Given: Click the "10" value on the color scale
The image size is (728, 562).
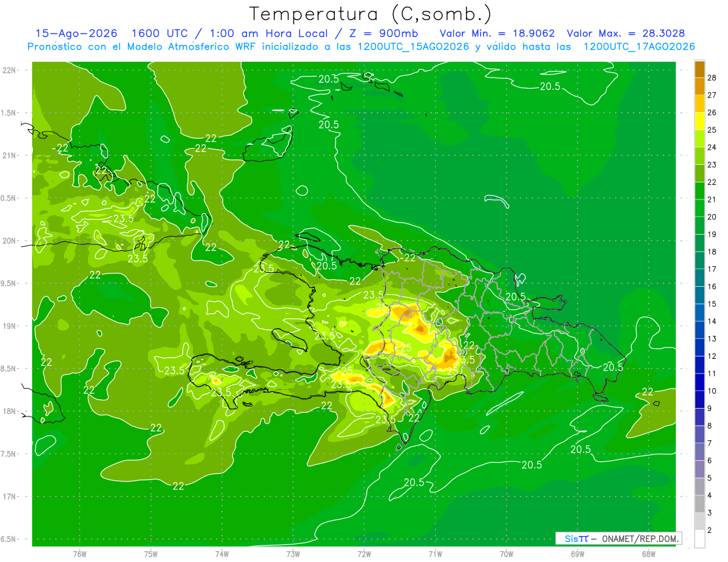Looking at the screenshot, I should click(x=713, y=391).
